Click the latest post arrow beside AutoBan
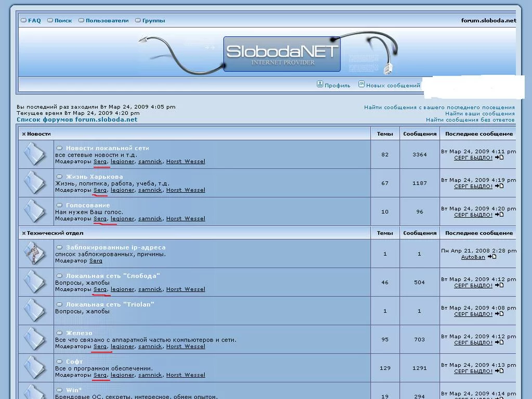This screenshot has width=532, height=399. point(491,257)
